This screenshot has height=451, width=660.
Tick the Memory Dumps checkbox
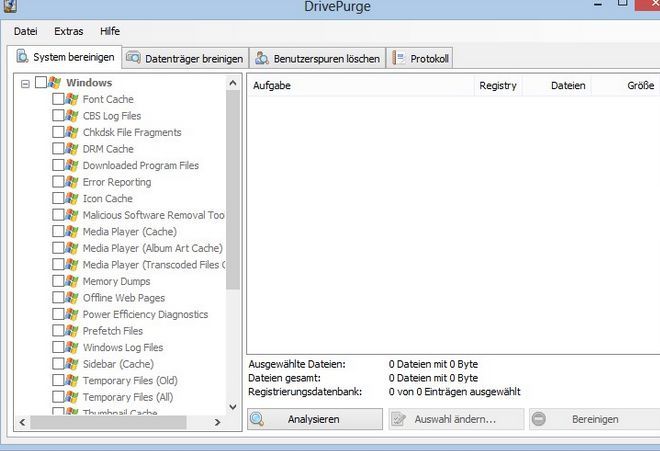coord(58,281)
